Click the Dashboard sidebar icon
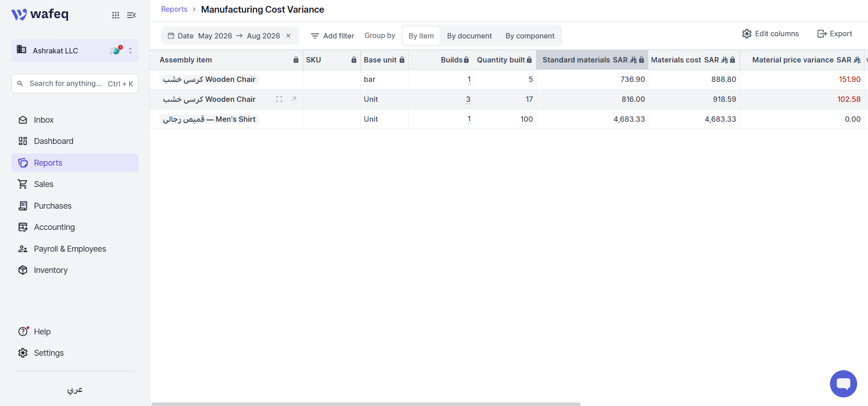This screenshot has height=406, width=868. coord(23,141)
